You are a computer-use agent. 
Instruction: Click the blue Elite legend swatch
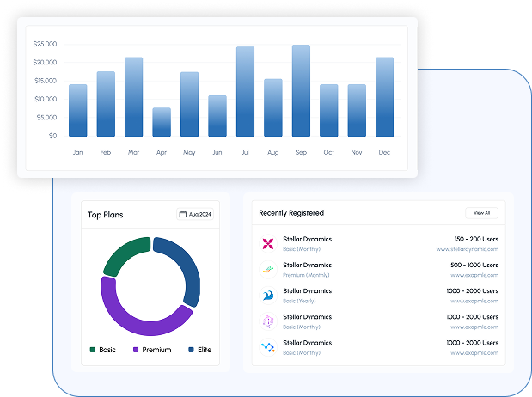[x=191, y=350]
